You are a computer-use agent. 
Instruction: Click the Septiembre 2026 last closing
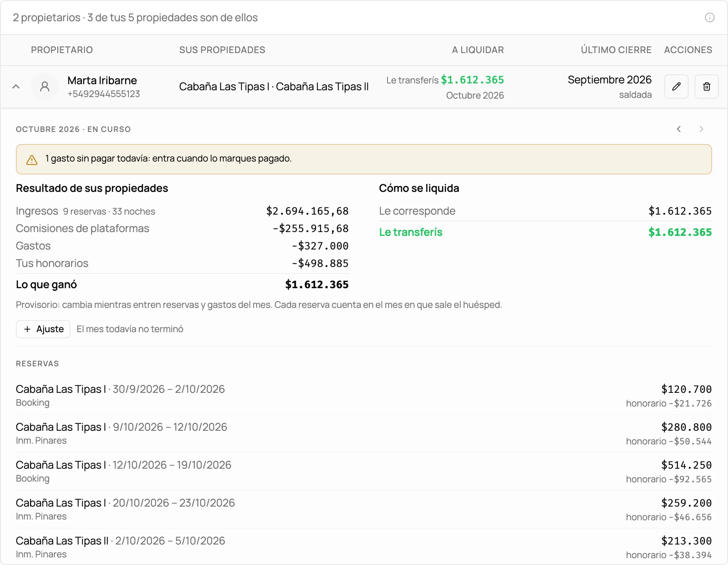[x=609, y=80]
